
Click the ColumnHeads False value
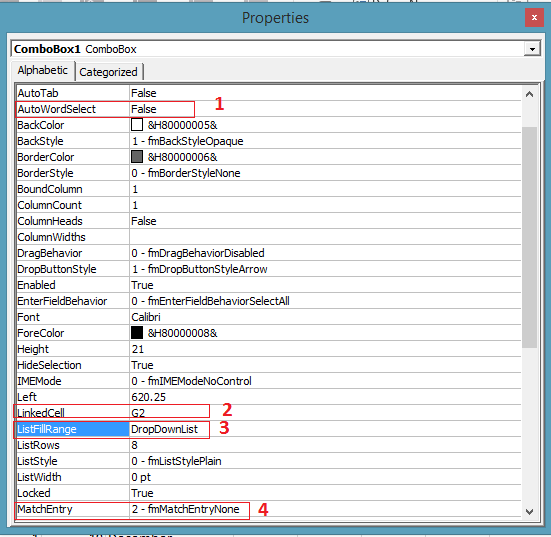144,221
